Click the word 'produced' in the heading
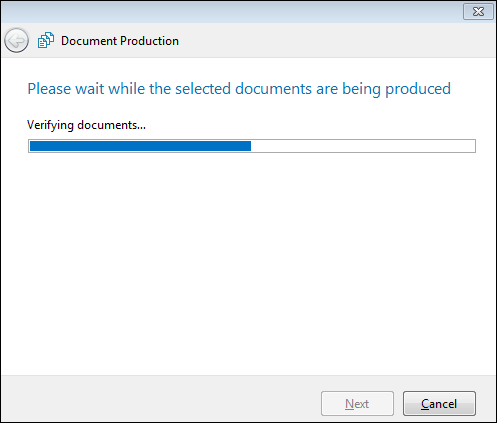 418,89
